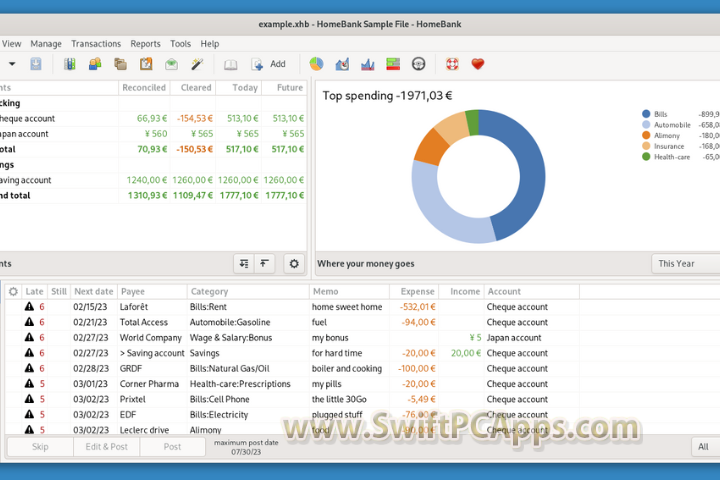Image resolution: width=720 pixels, height=480 pixels.
Task: Click the 'Top spending -1971,03 €' title
Action: click(387, 96)
